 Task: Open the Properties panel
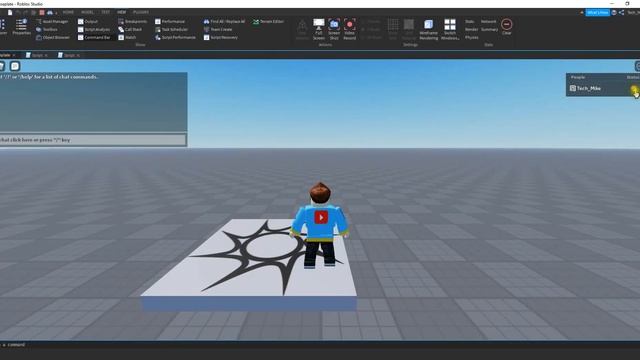pos(21,27)
